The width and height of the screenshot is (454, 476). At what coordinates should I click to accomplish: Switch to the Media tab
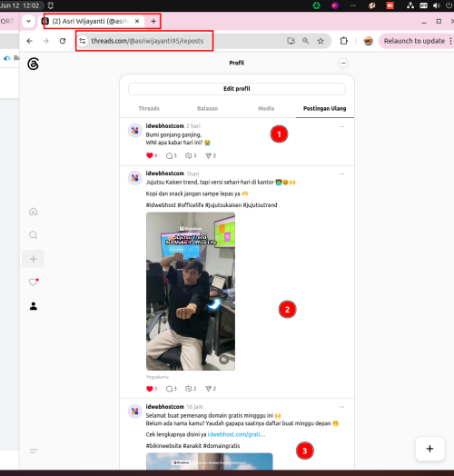click(x=266, y=108)
